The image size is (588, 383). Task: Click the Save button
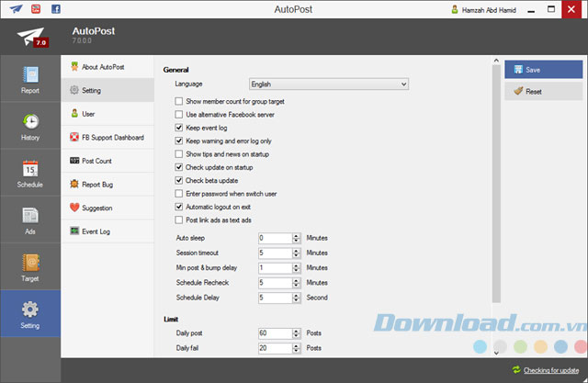point(543,69)
